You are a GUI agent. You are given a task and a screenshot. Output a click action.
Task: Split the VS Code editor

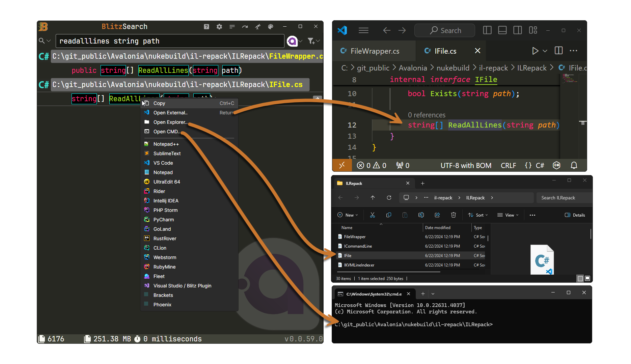pos(559,51)
